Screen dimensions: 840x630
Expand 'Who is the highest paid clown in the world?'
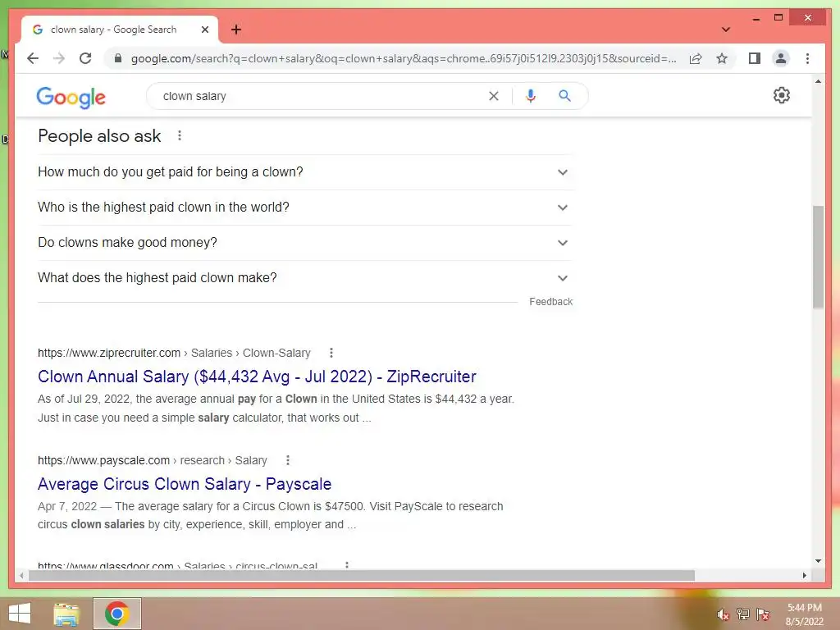305,208
